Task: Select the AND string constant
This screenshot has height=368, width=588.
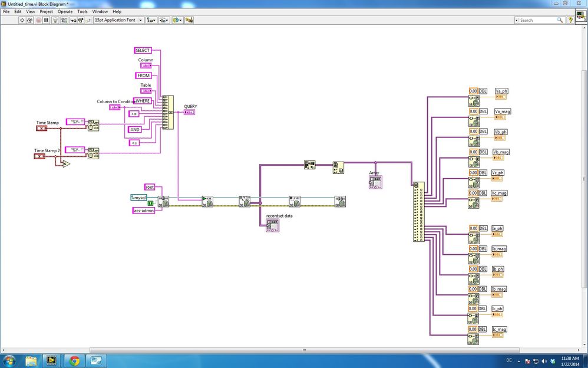Action: click(x=134, y=130)
